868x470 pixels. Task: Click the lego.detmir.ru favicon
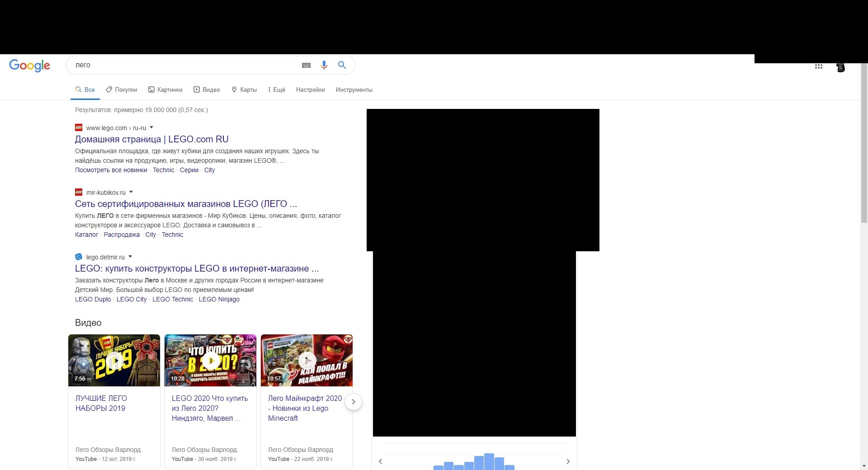[x=79, y=257]
